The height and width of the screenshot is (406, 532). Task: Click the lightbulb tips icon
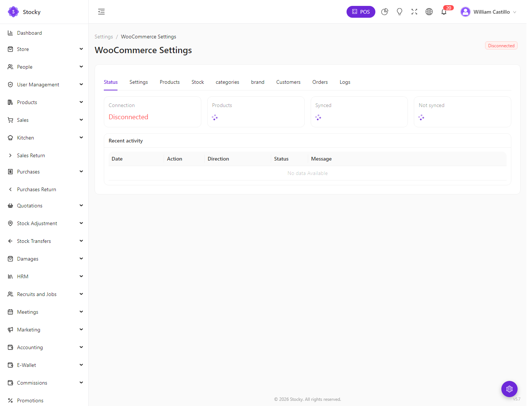click(399, 12)
